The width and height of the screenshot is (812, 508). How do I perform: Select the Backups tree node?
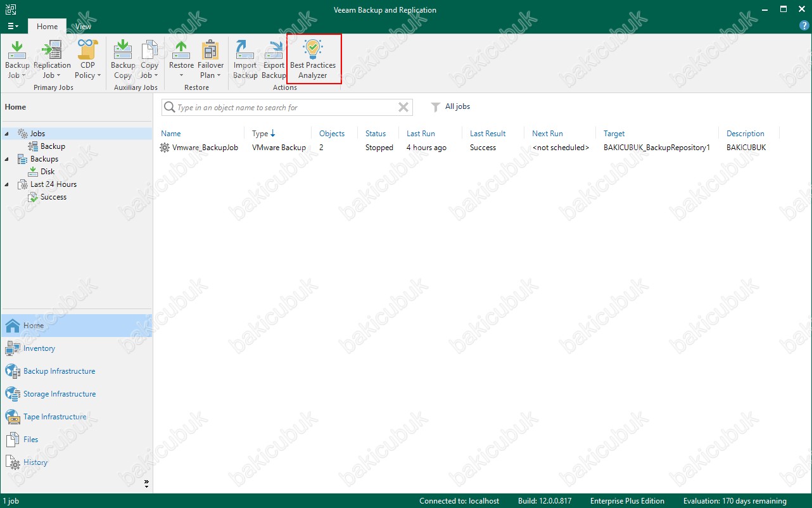(x=44, y=159)
